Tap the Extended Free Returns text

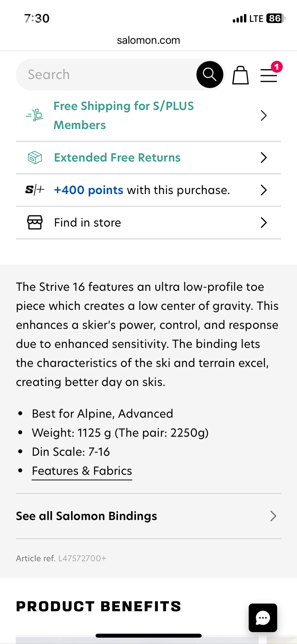[x=117, y=158]
